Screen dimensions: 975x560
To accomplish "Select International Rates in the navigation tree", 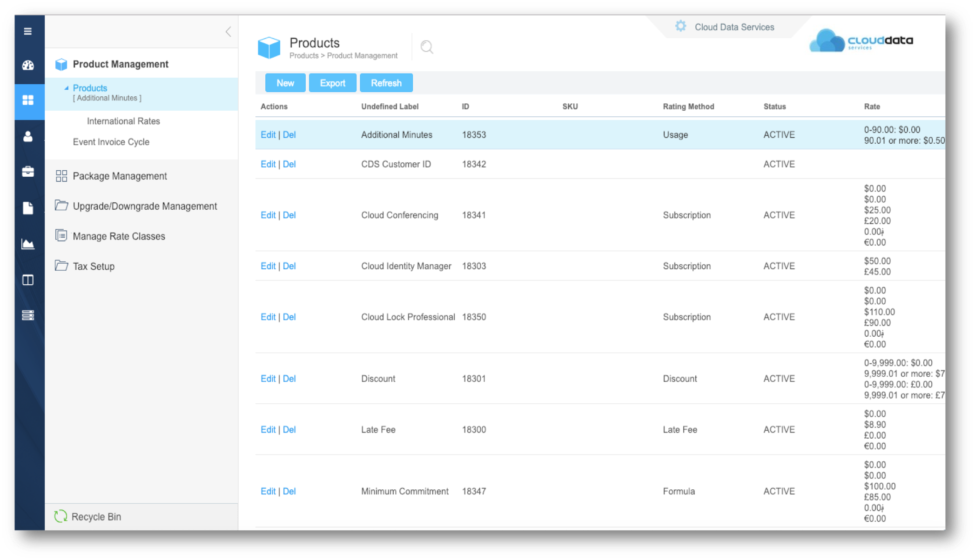I will pos(123,121).
